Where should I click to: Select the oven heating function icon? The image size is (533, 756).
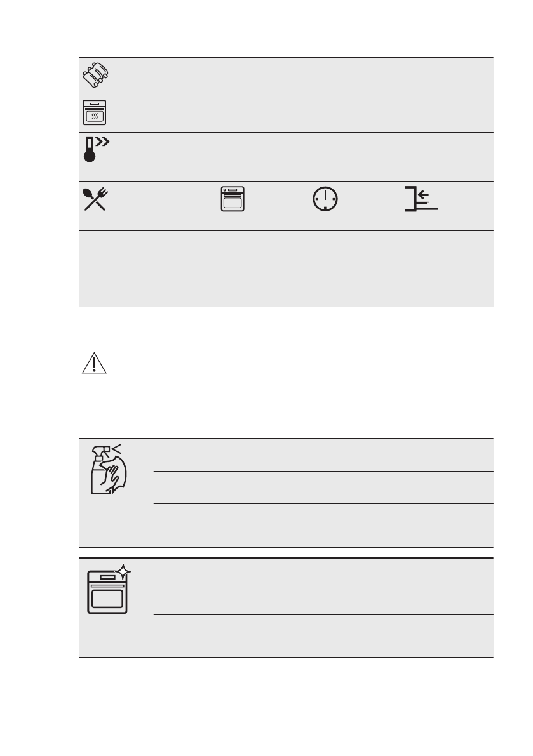pyautogui.click(x=95, y=113)
